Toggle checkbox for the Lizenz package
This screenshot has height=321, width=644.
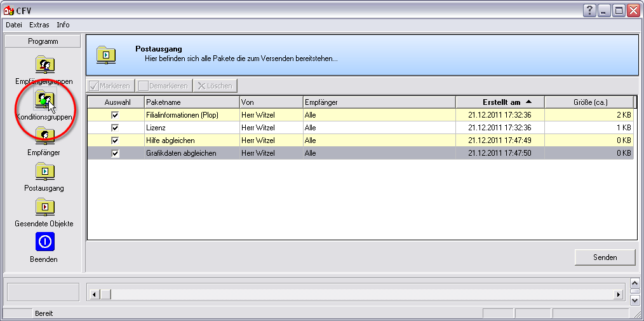point(115,128)
